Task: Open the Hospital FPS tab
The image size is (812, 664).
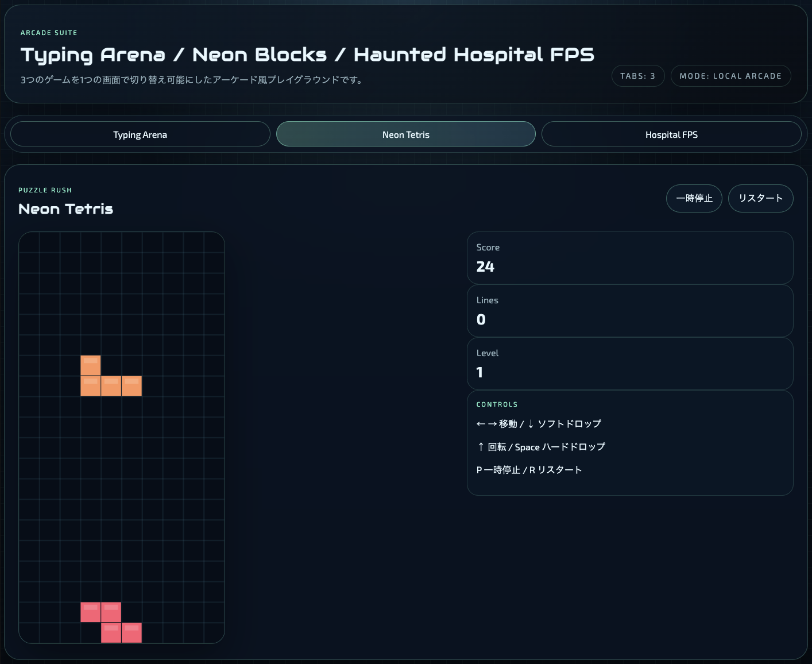Action: coord(671,134)
